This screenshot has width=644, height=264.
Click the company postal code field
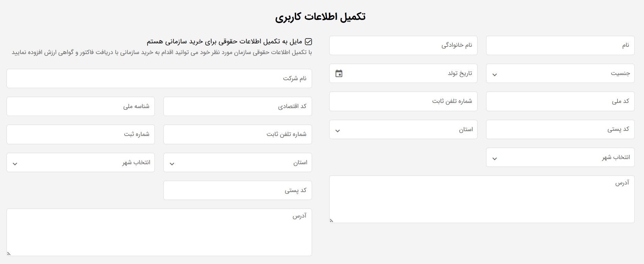tap(237, 190)
